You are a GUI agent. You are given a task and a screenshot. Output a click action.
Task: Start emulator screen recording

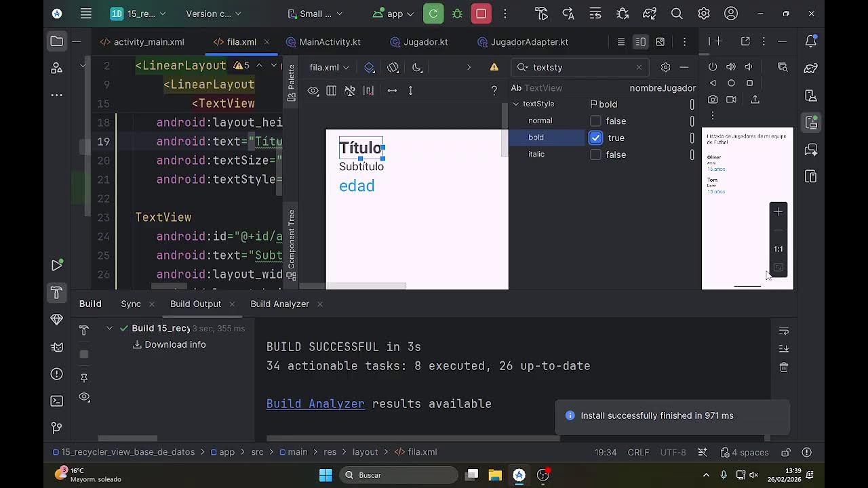coord(731,99)
